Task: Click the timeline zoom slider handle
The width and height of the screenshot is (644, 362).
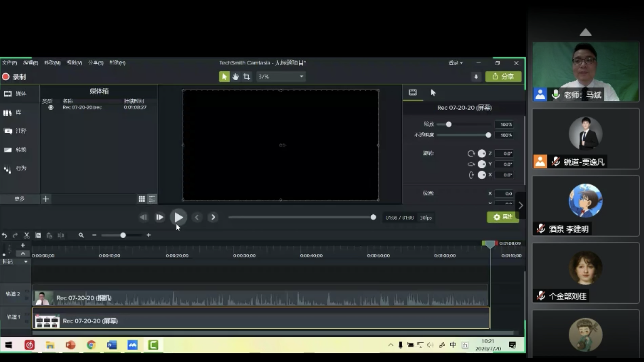Action: point(123,236)
